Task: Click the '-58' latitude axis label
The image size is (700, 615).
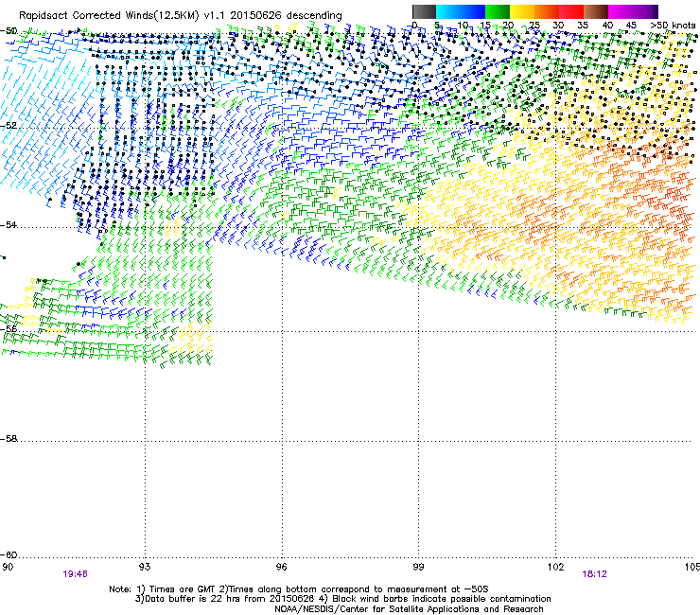Action: 9,439
